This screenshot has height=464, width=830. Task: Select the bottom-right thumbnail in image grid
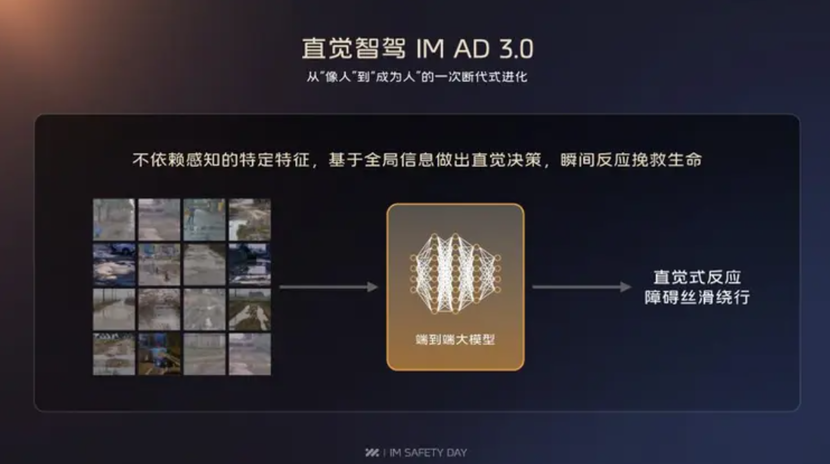250,354
